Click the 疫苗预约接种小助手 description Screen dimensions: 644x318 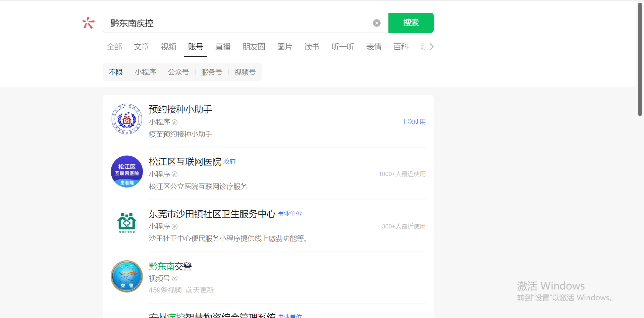(181, 134)
